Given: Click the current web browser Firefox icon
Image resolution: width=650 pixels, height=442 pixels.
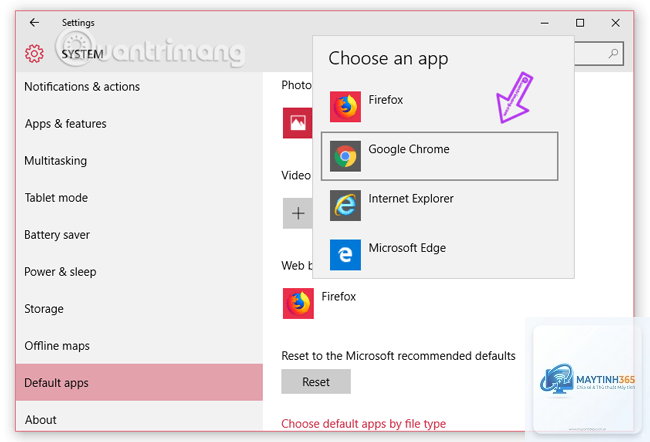Looking at the screenshot, I should (298, 304).
